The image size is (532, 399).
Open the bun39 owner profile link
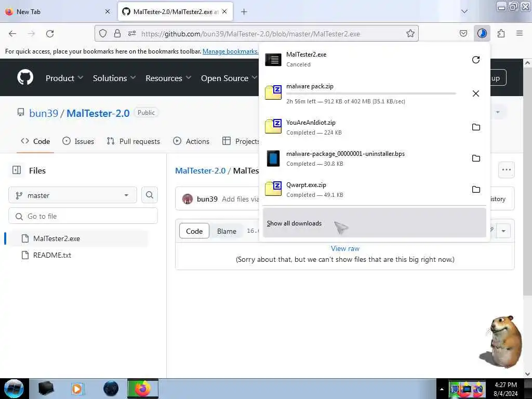point(44,113)
